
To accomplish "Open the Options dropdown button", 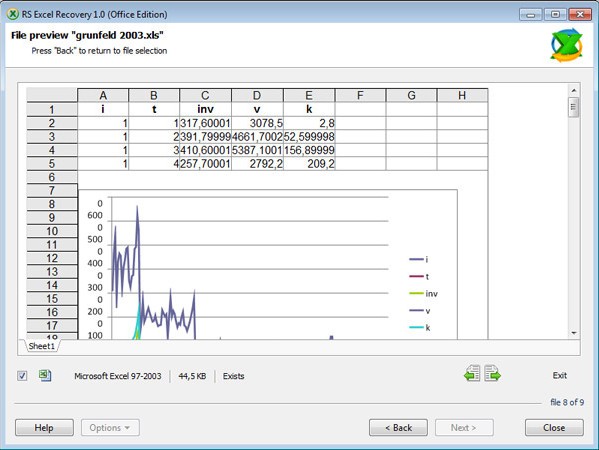I will 110,427.
